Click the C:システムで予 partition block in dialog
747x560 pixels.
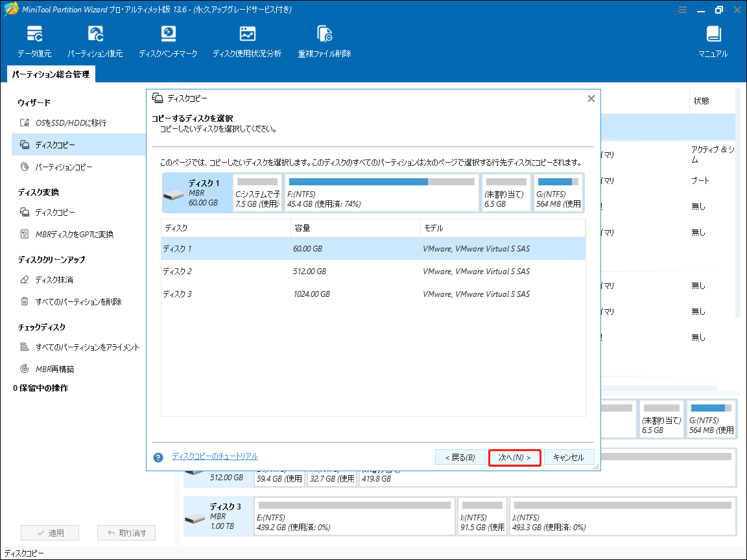(x=257, y=193)
